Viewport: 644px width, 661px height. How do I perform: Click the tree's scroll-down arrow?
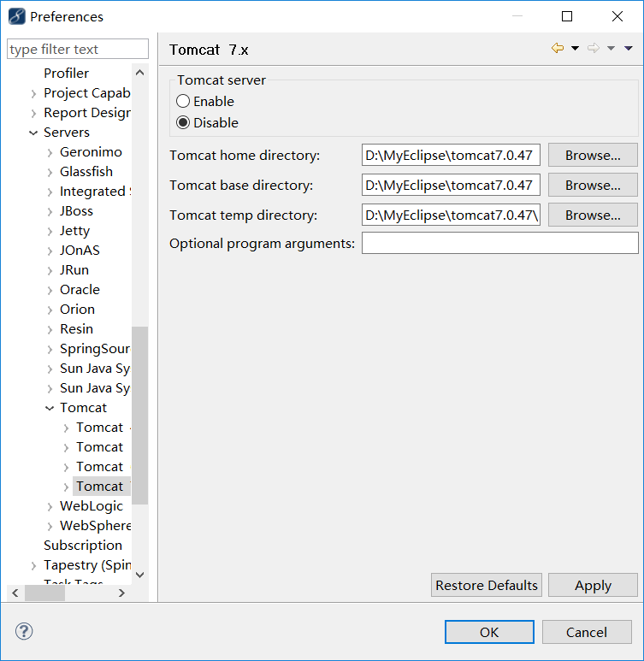coord(140,575)
